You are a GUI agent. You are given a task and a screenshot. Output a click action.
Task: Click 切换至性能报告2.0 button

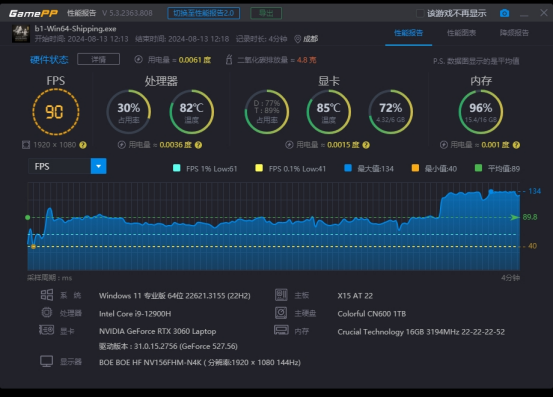[x=203, y=13]
